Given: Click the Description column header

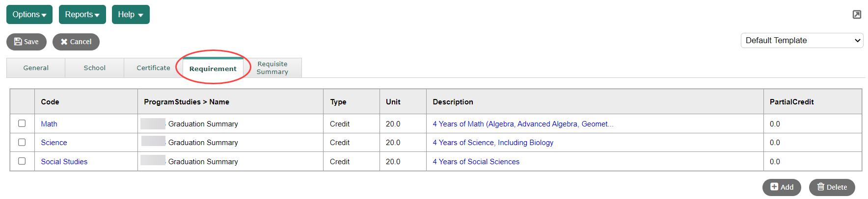Looking at the screenshot, I should coord(453,102).
